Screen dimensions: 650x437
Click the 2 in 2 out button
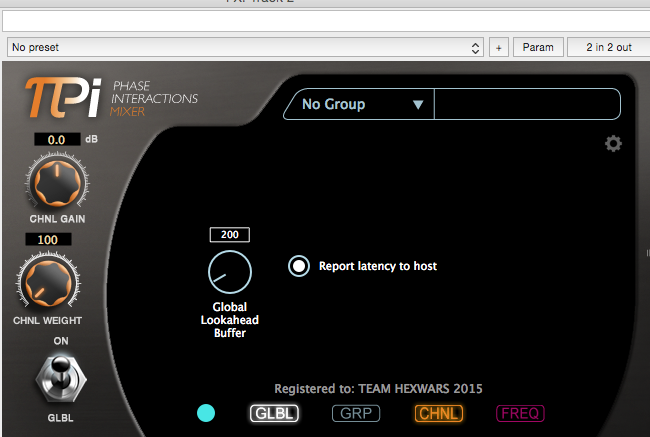(609, 47)
